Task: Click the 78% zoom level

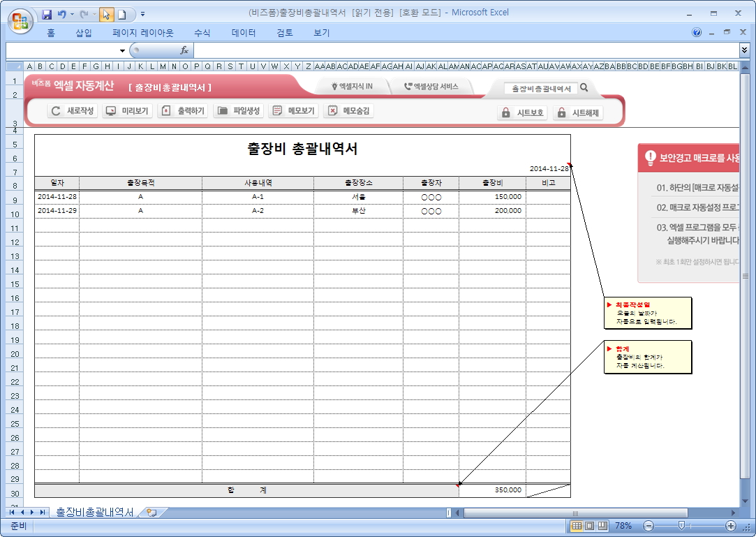Action: 623,526
